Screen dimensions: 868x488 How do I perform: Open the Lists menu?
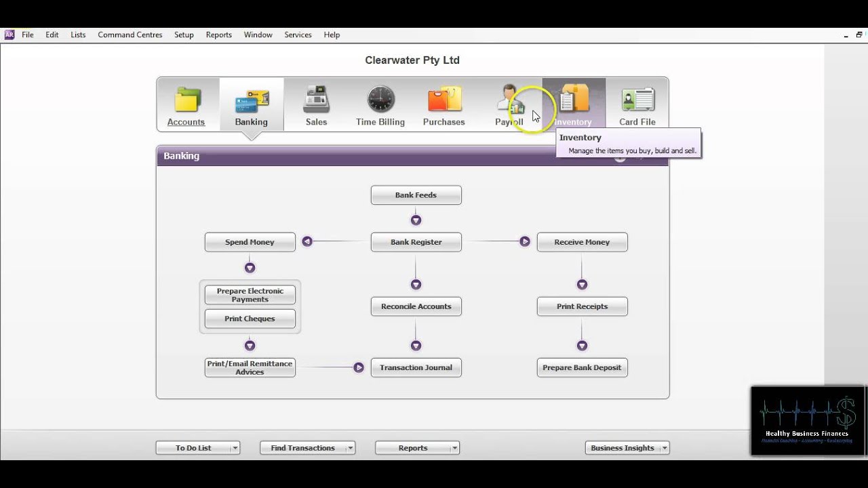pos(78,35)
